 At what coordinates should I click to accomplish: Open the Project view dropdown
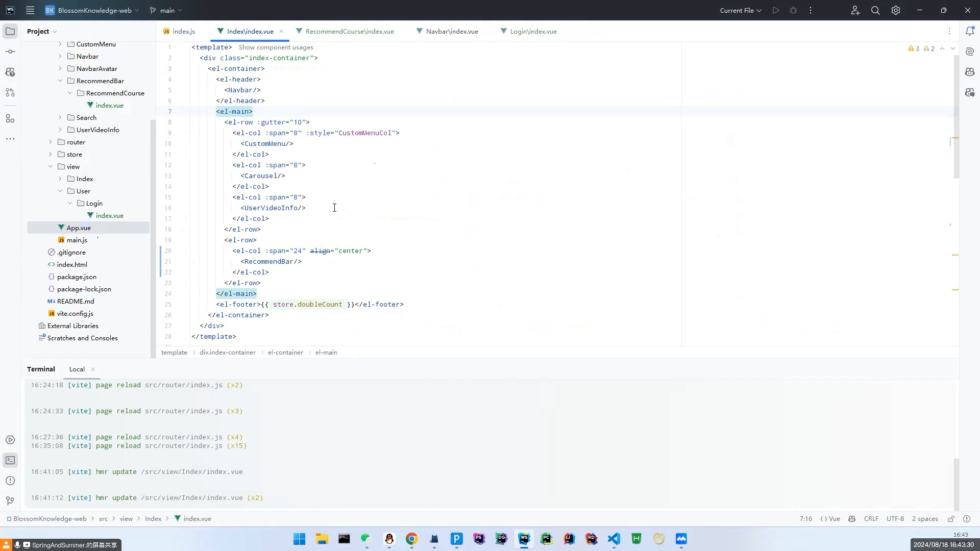[x=42, y=31]
